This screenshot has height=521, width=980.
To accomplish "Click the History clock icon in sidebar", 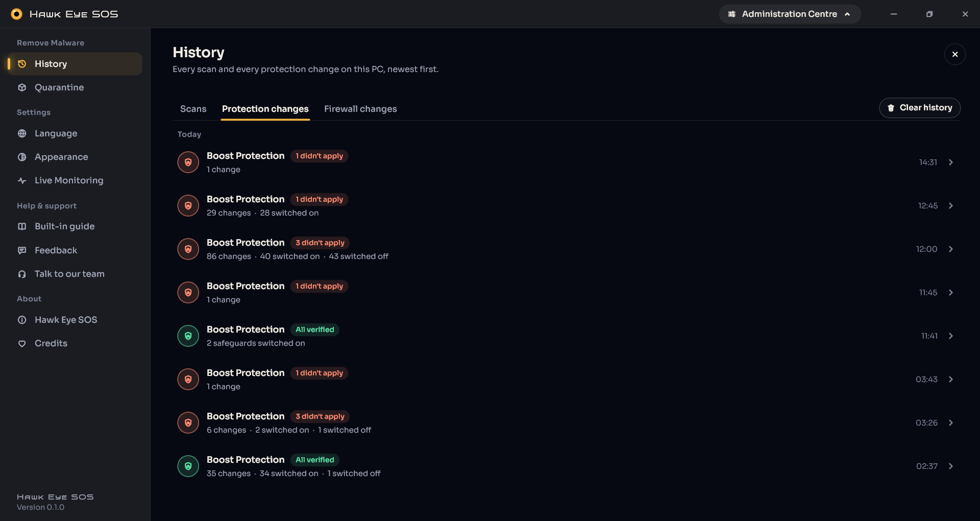I will point(22,64).
